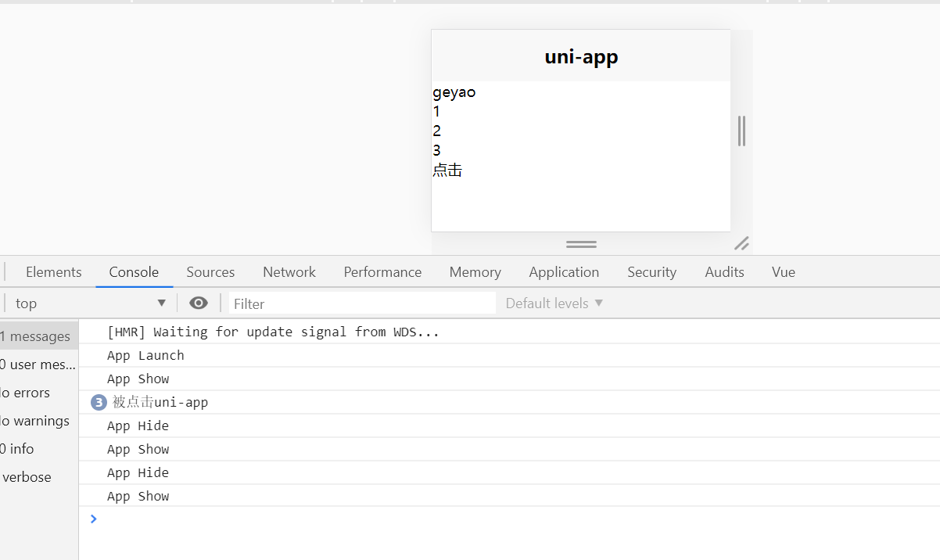Open the Default levels dropdown
940x560 pixels.
coord(554,303)
